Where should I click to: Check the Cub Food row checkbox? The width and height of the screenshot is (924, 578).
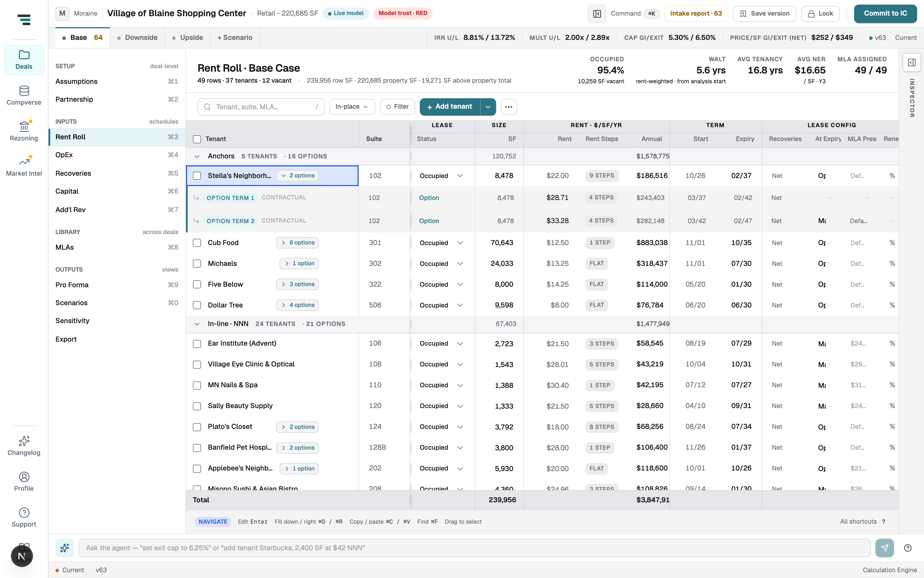[x=197, y=243]
